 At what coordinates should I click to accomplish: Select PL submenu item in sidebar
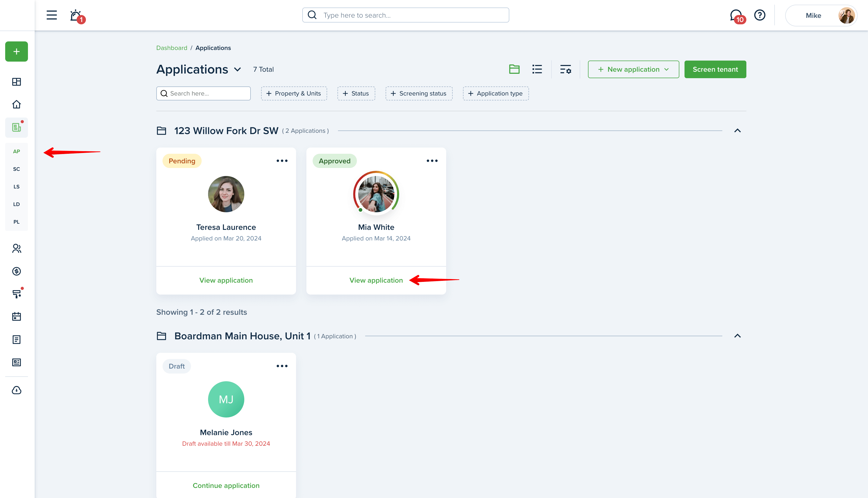point(16,222)
